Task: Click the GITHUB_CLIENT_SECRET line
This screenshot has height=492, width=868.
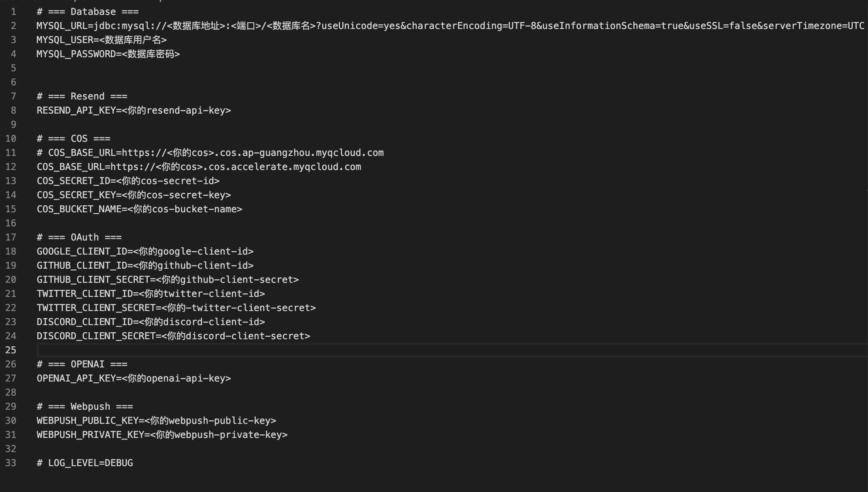Action: 168,280
